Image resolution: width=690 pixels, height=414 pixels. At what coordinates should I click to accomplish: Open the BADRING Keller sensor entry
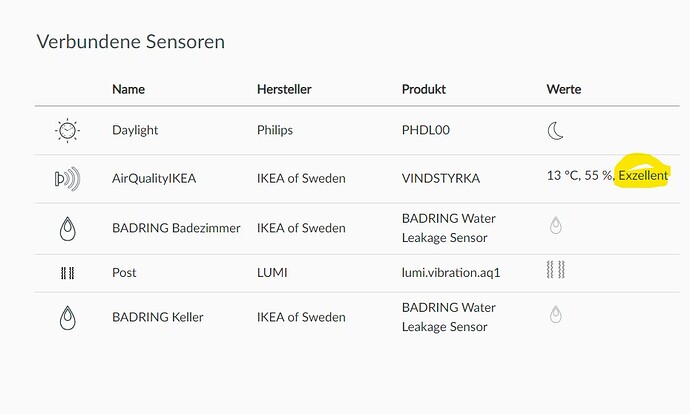(x=157, y=317)
